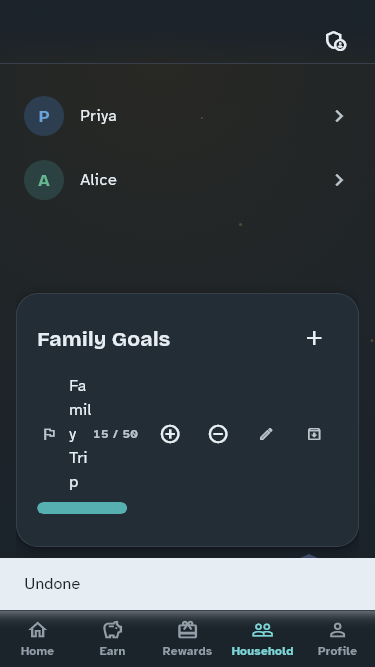This screenshot has height=667, width=375.
Task: Open the Profile tab
Action: [337, 638]
